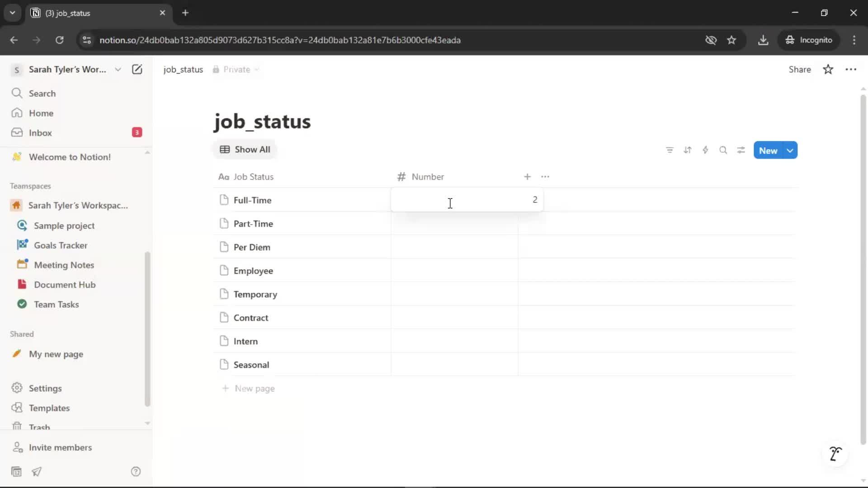Click the New button
Viewport: 868px width, 488px height.
[768, 150]
